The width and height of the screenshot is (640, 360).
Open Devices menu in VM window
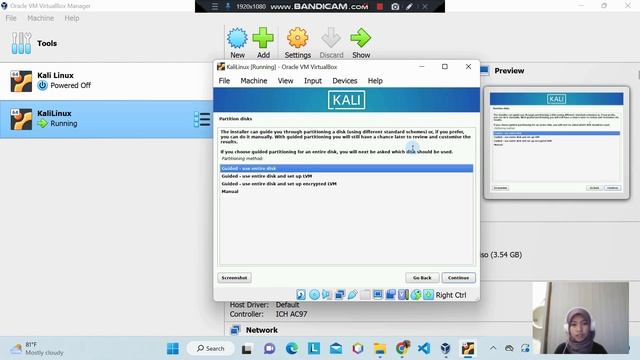(x=344, y=81)
